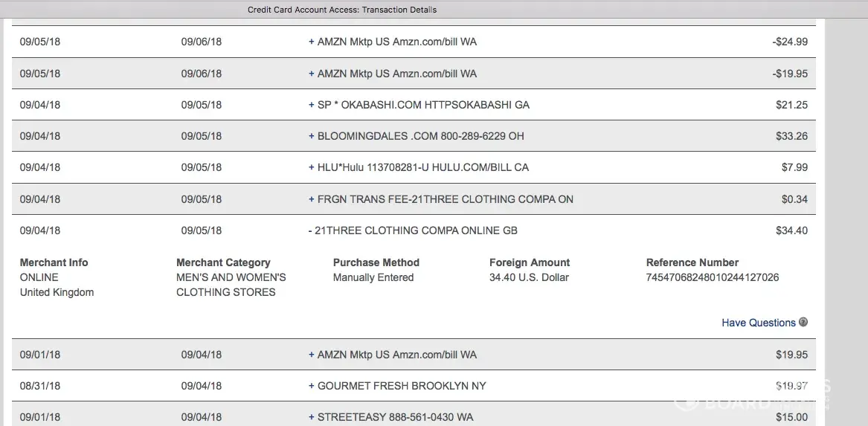Expand the AMZN Mktp -$24.99 transaction
The width and height of the screenshot is (868, 426).
(x=312, y=42)
